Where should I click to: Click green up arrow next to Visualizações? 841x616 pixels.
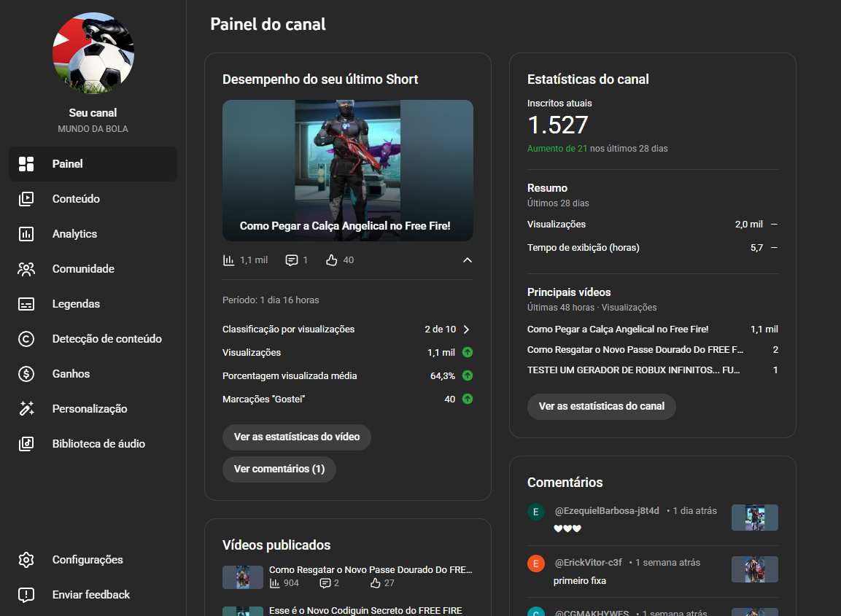click(x=468, y=352)
